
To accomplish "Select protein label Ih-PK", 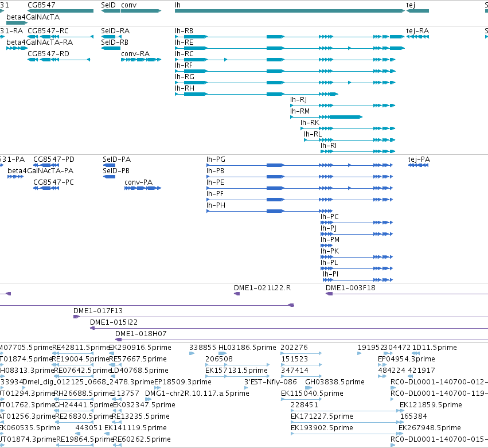I will [x=330, y=251].
